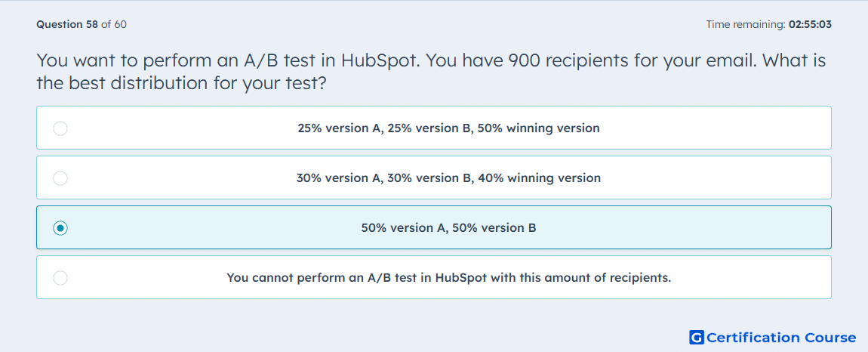Select radio button for 30% version A option

click(60, 178)
